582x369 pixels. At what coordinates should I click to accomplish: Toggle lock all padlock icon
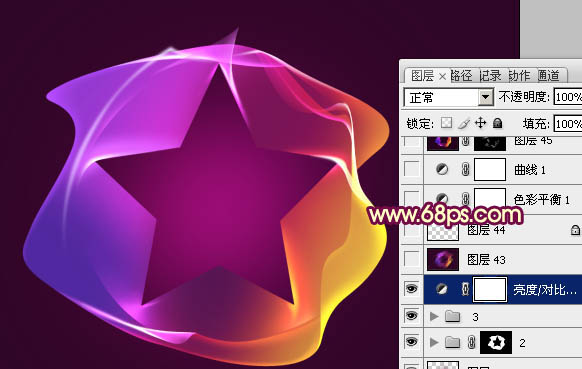click(x=497, y=123)
